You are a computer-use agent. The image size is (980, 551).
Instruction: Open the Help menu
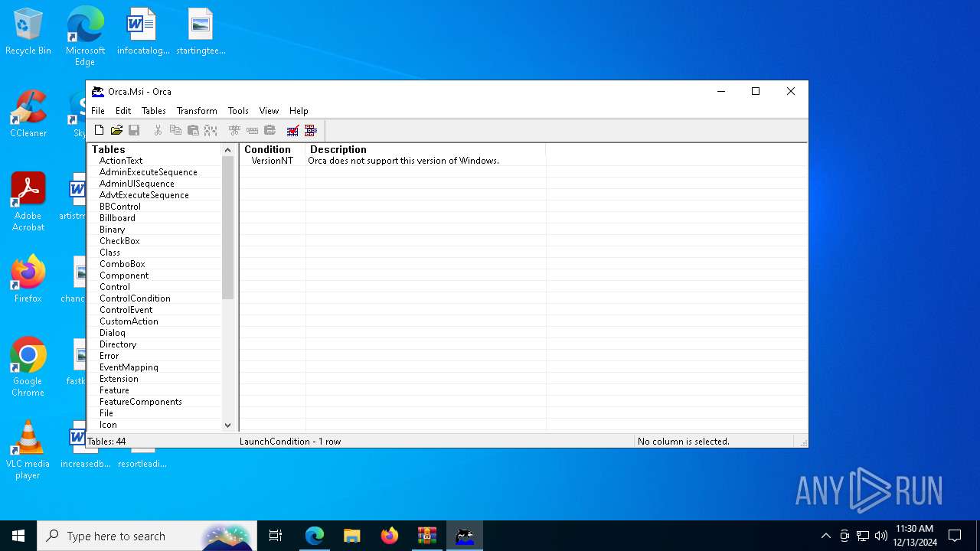[299, 111]
